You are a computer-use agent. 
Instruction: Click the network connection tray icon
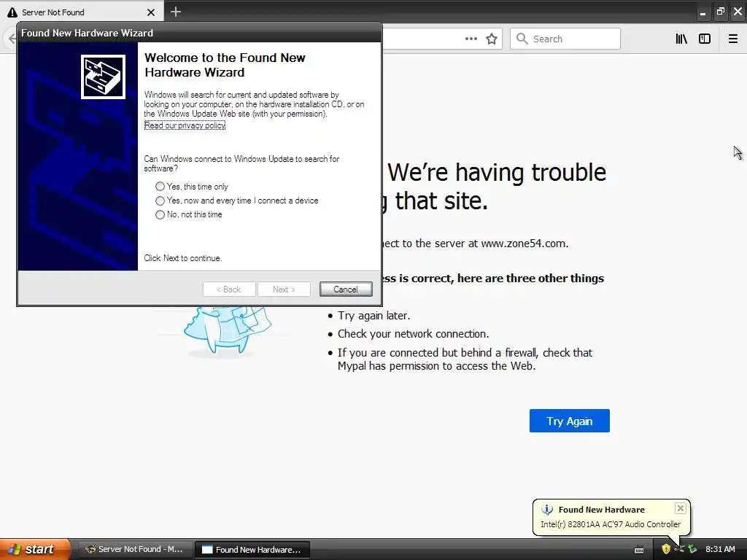point(679,549)
